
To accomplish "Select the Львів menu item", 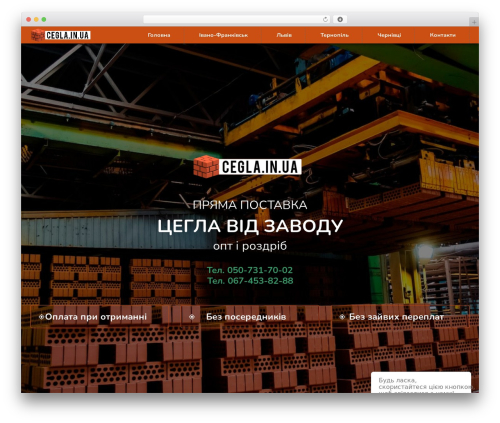I will (284, 35).
